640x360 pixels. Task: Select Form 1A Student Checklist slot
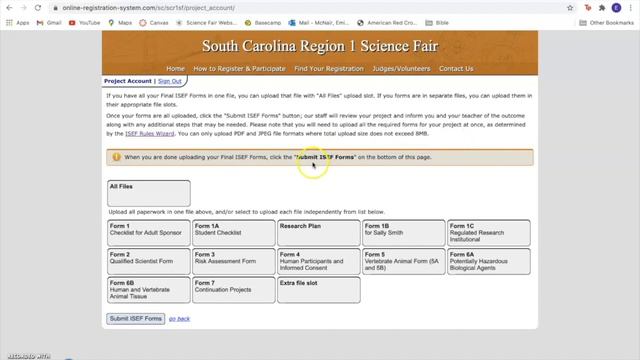(233, 233)
